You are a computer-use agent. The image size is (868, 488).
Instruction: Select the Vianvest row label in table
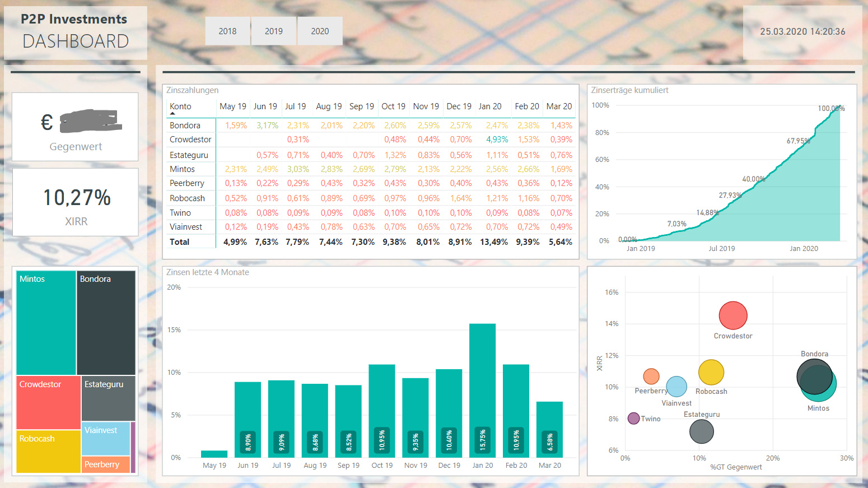coord(186,227)
